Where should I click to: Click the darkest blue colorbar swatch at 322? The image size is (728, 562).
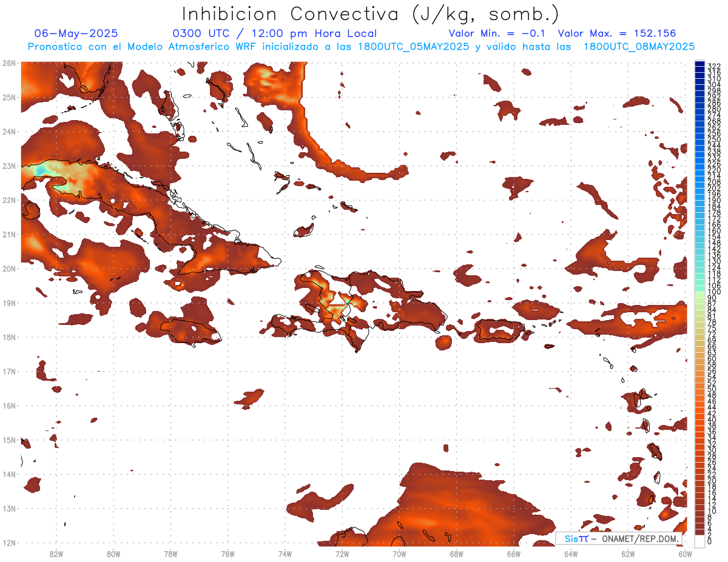(x=700, y=64)
